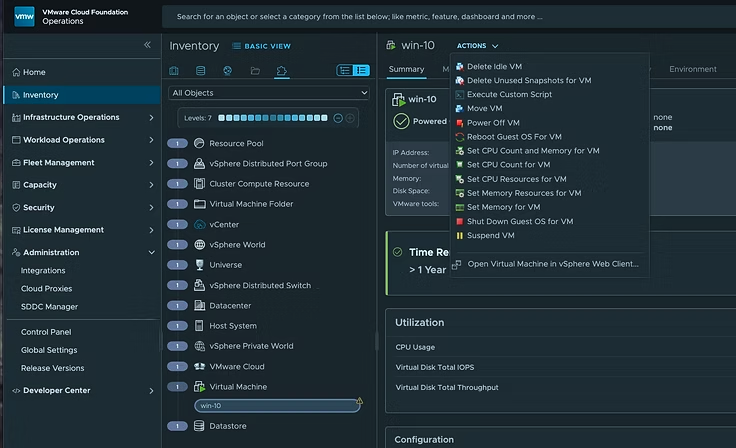
Task: Open Virtual Machine in vSphere Web Client
Action: coord(552,264)
